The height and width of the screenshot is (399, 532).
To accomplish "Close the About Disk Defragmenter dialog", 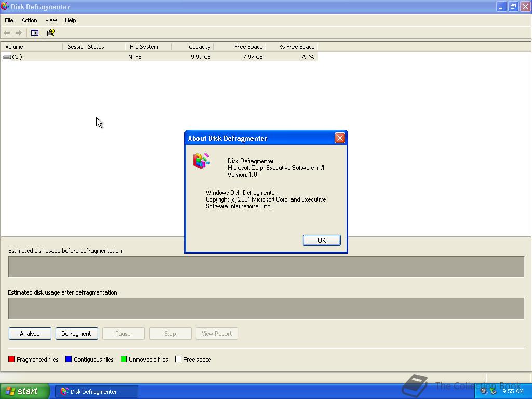I will pyautogui.click(x=340, y=138).
